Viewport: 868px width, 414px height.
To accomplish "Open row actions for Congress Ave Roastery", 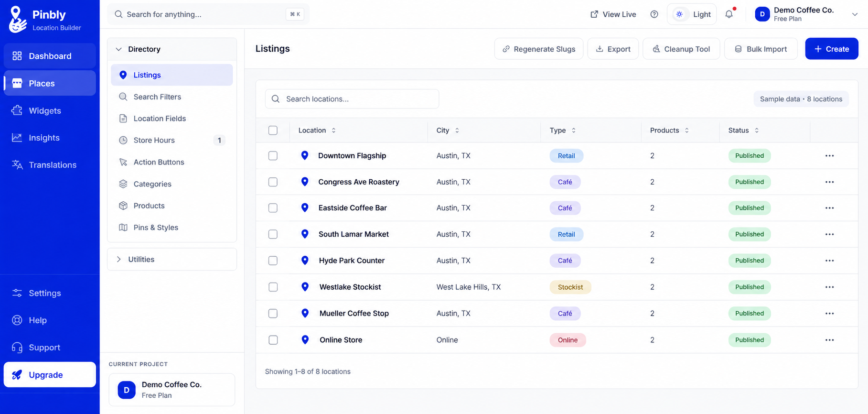I will click(829, 182).
